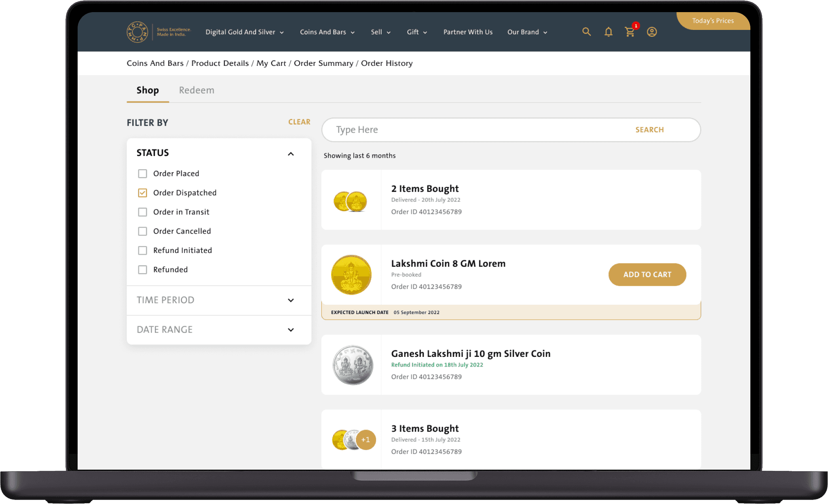The height and width of the screenshot is (504, 828).
Task: Check the Order Placed checkbox
Action: click(x=142, y=174)
